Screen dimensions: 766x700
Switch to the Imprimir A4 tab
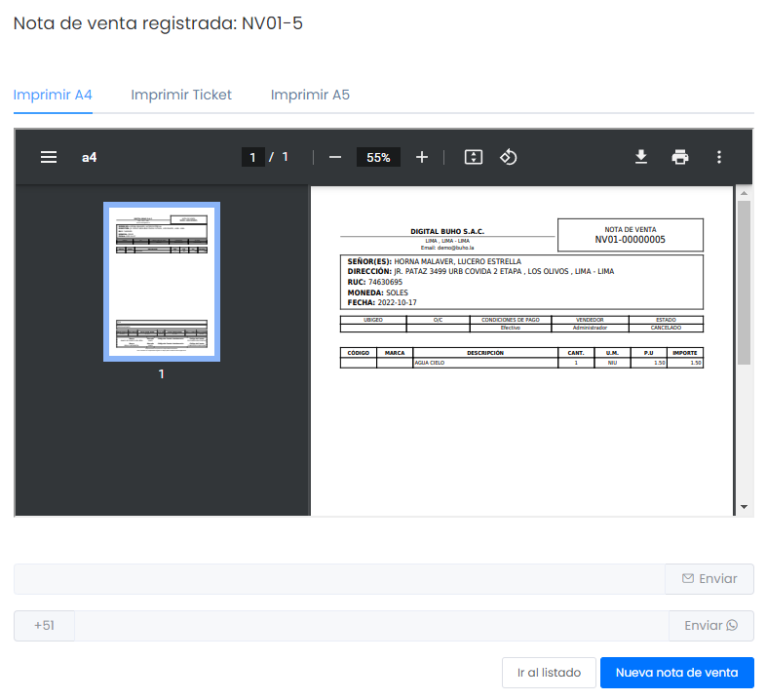click(53, 95)
